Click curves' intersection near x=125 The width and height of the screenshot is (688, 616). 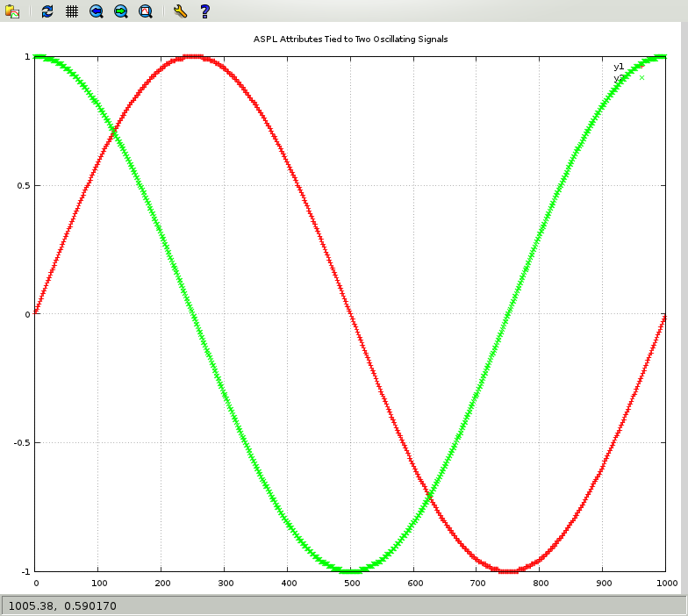(x=114, y=132)
